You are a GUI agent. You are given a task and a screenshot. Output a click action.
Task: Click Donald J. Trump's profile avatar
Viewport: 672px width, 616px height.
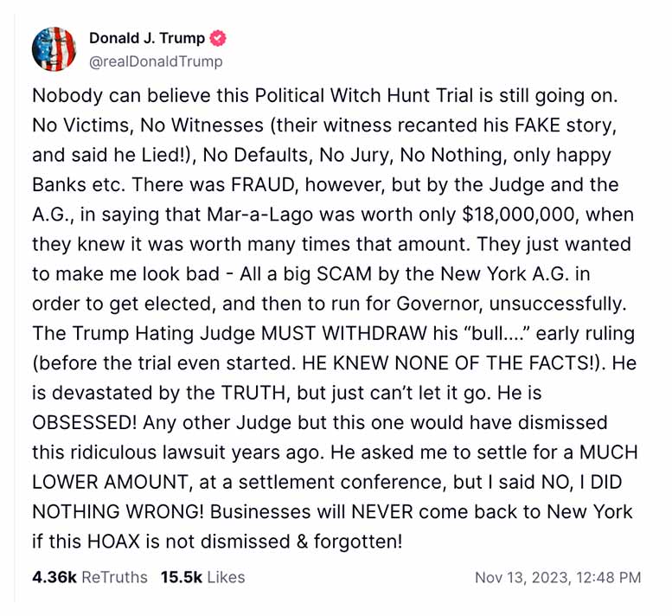[x=54, y=49]
